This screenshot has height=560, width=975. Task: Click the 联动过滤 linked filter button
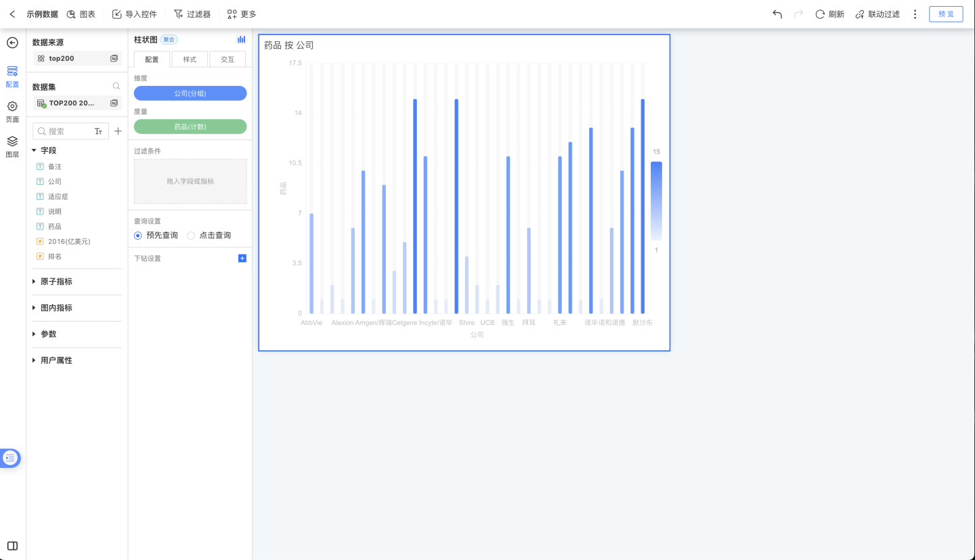point(877,14)
